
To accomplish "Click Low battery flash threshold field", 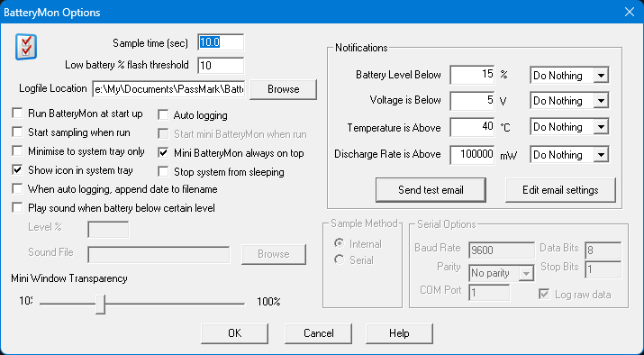I will tap(221, 66).
